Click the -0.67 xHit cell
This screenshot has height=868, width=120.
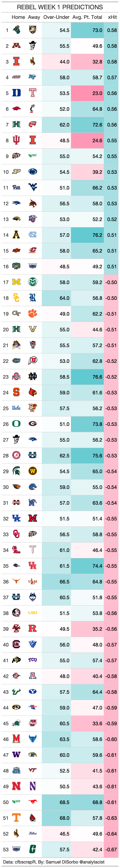coord(111,849)
